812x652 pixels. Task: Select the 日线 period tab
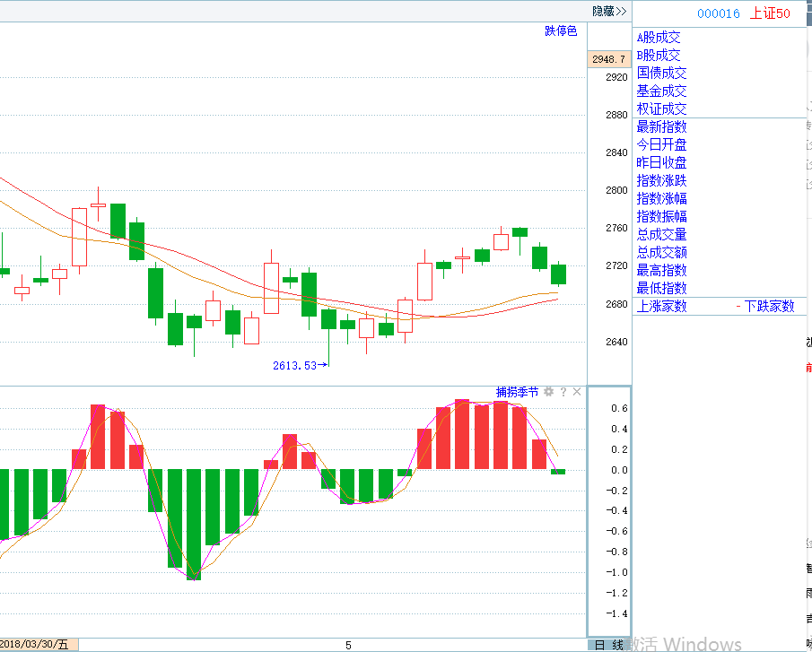[608, 645]
